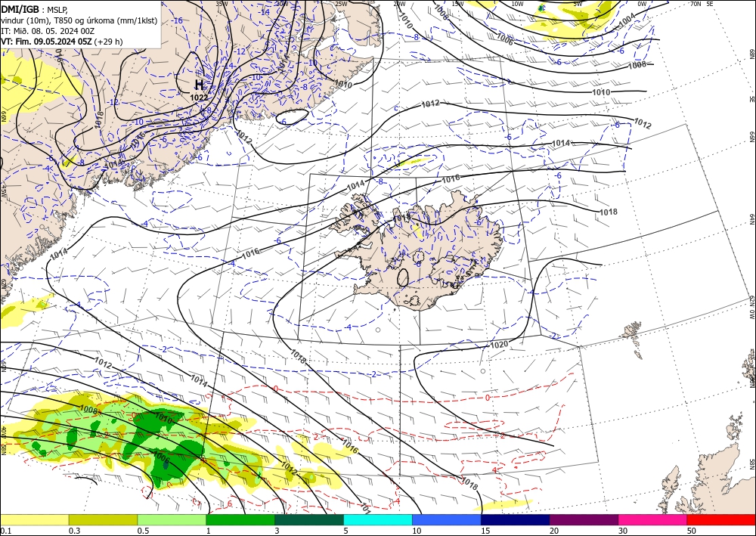The width and height of the screenshot is (756, 536).
Task: Click the 'IT: Mið. 08. 05. 2024 00Z' line
Action: (48, 31)
